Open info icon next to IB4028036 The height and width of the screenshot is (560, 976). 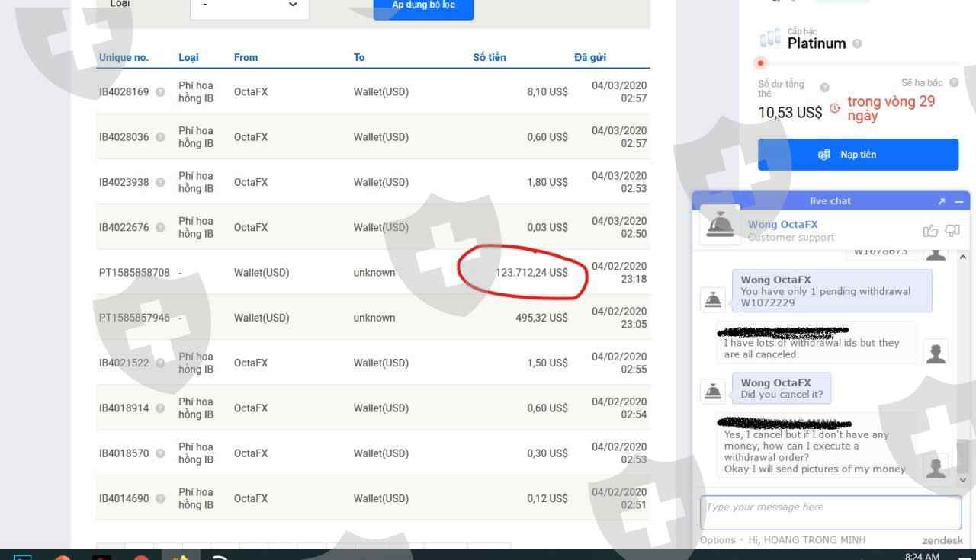point(160,137)
